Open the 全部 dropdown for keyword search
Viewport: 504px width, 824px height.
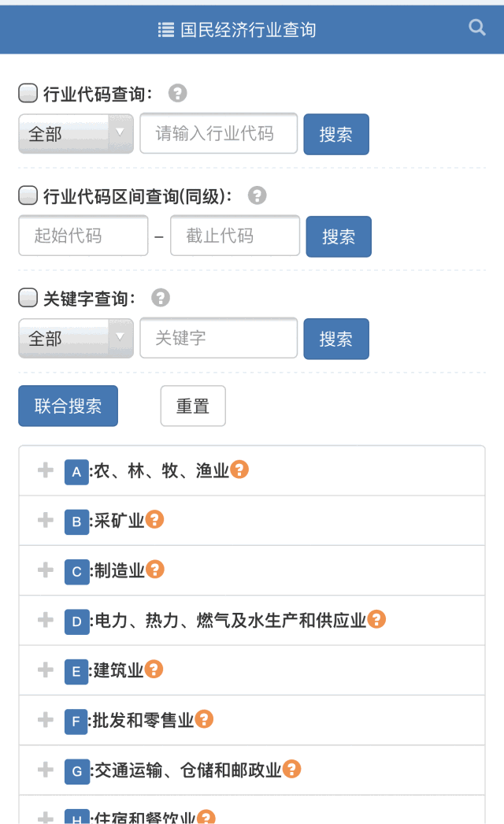click(76, 339)
